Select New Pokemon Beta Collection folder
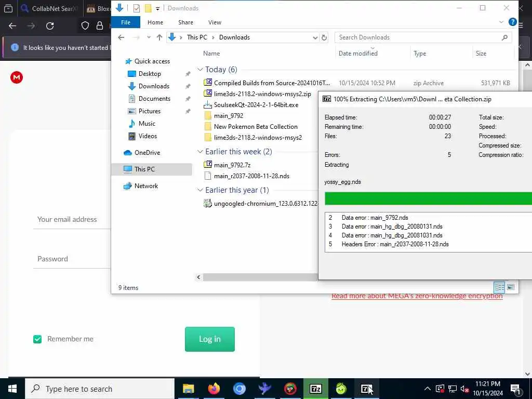Screen dimensions: 532x399 tap(256, 127)
